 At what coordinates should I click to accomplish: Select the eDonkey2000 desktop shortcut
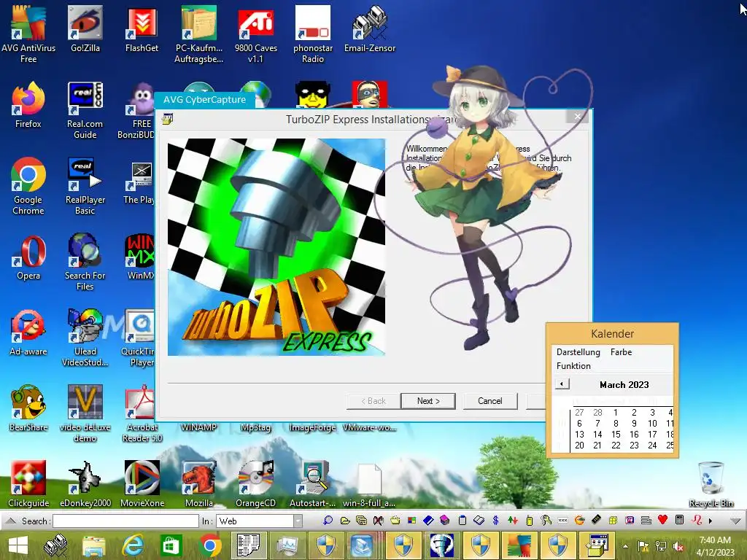85,484
